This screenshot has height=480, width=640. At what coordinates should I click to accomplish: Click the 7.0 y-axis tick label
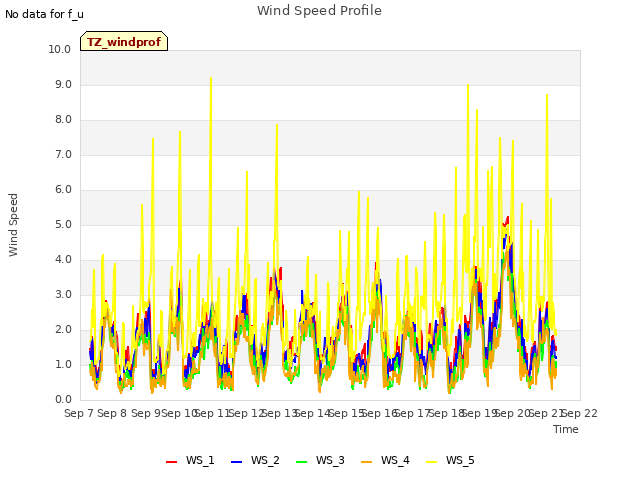tap(63, 155)
